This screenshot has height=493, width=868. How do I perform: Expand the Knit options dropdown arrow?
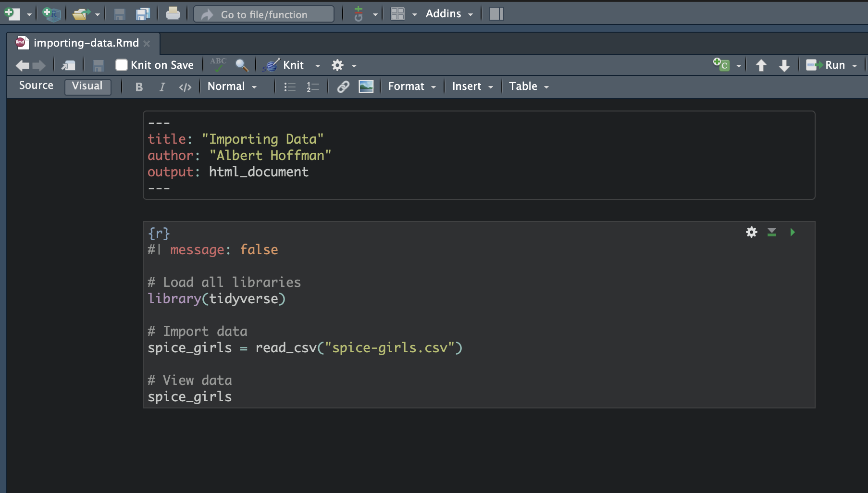tap(317, 66)
